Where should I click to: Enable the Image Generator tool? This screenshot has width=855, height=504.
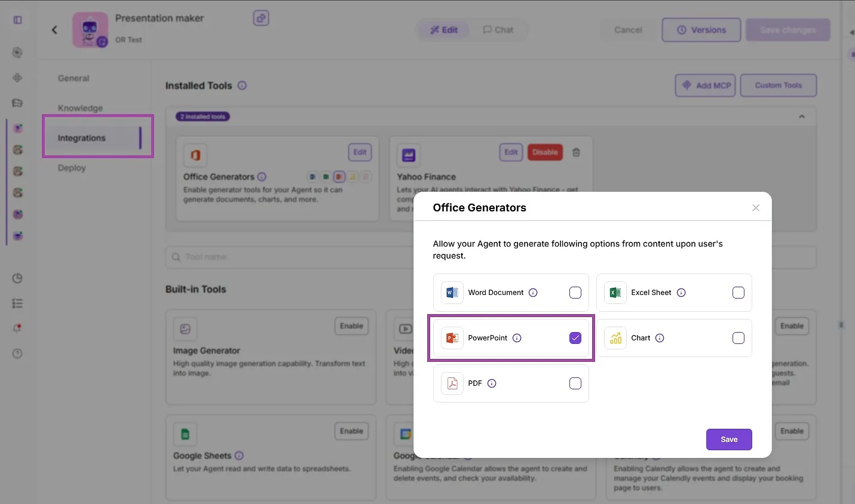[351, 326]
